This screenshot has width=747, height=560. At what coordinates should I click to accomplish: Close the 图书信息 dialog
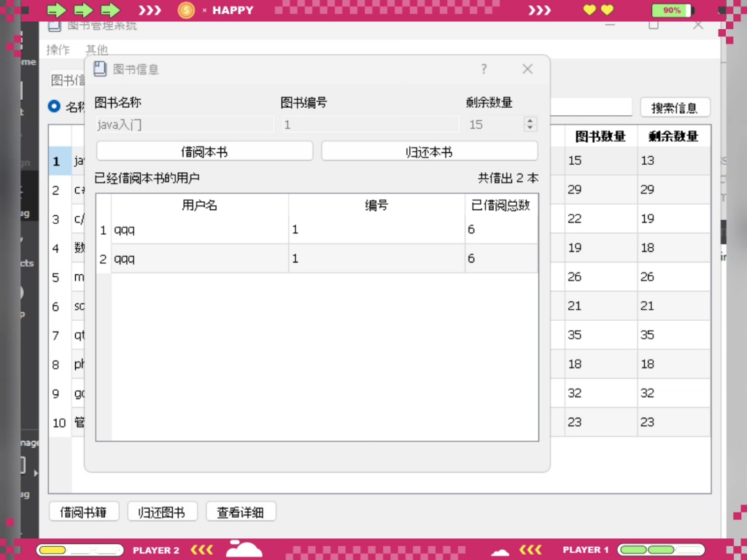(x=527, y=69)
